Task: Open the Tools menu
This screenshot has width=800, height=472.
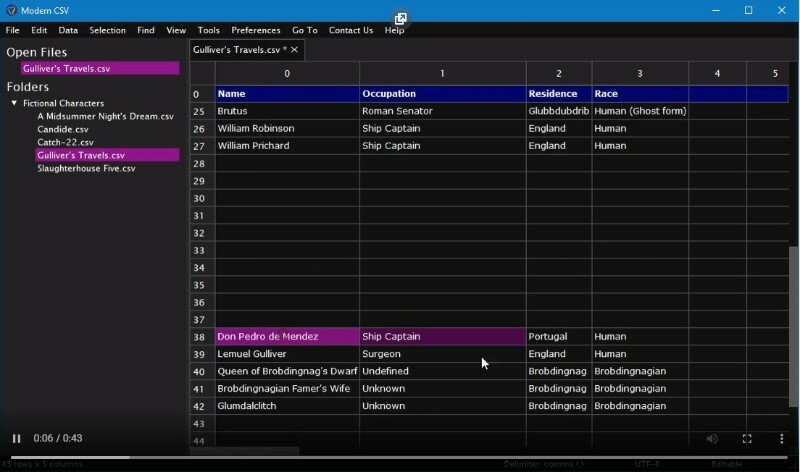Action: pos(208,30)
